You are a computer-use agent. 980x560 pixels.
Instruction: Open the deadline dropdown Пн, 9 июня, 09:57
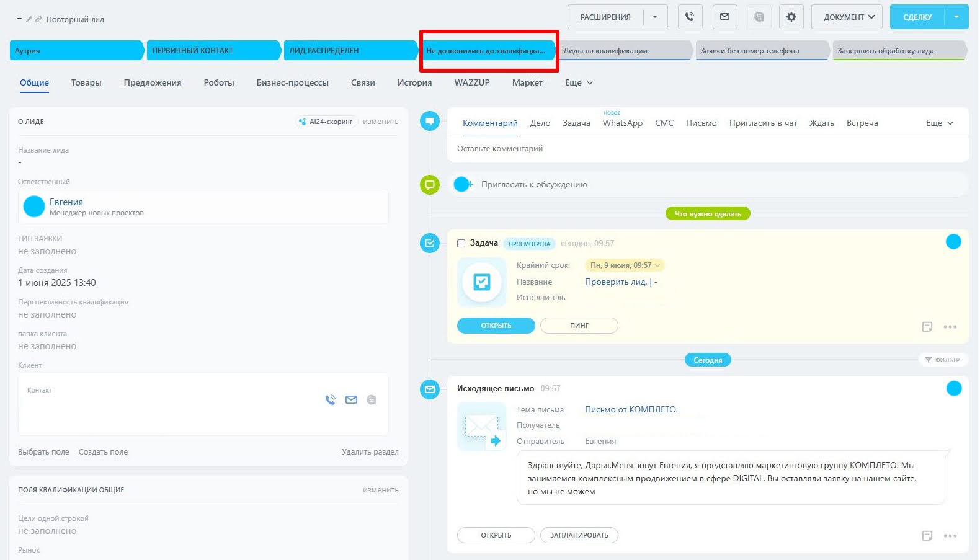(625, 265)
